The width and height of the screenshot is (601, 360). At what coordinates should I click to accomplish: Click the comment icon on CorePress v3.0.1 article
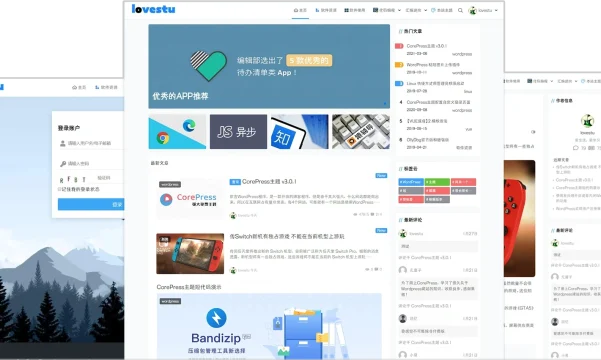pos(372,215)
